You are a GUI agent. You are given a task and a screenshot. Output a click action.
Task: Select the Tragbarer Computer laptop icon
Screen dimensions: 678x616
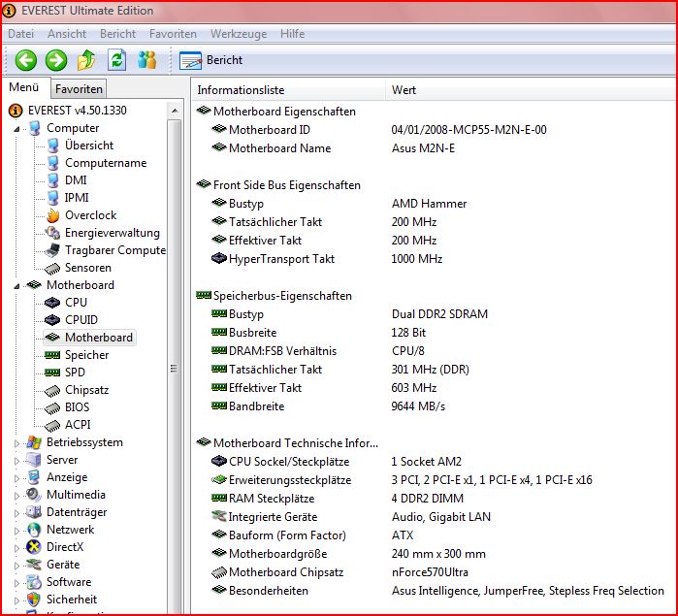tap(52, 250)
